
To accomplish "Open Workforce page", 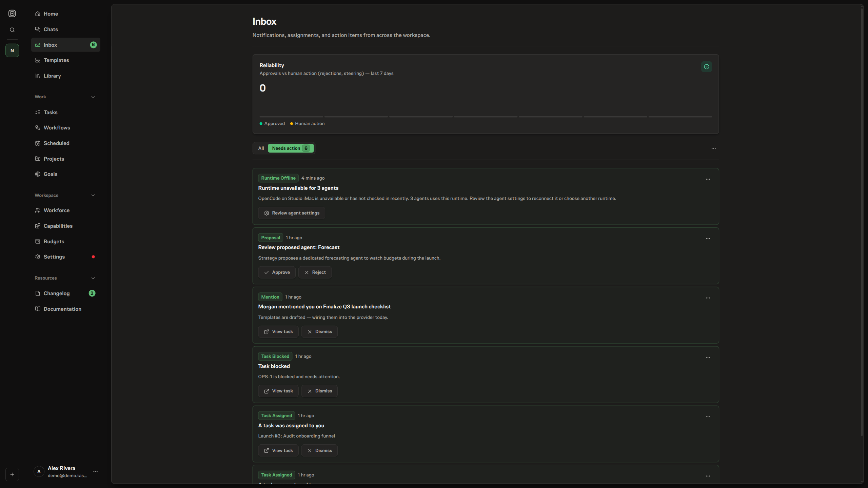I will (x=66, y=210).
